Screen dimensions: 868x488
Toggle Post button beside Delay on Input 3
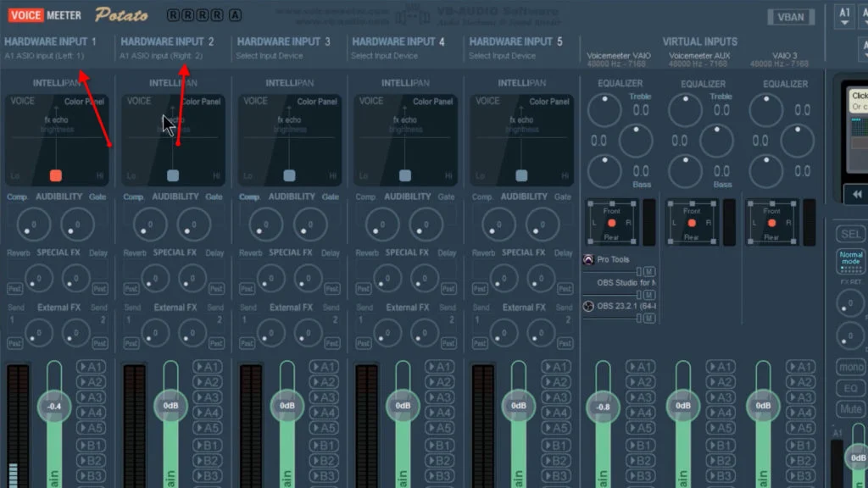click(x=332, y=289)
